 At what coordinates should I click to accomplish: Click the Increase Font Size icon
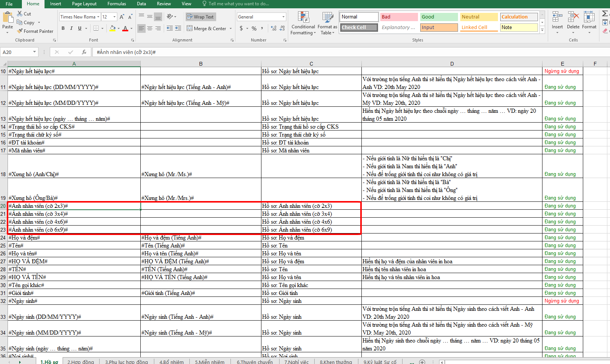[x=122, y=17]
